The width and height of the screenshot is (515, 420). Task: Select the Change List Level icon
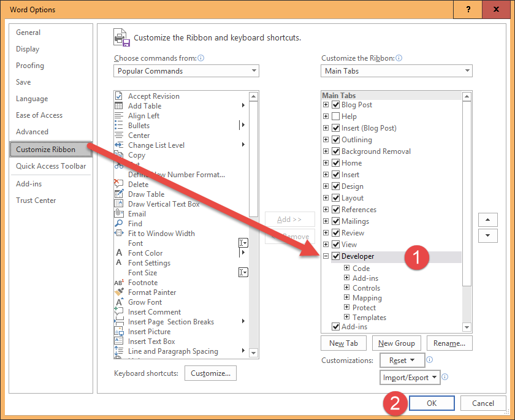pos(118,145)
